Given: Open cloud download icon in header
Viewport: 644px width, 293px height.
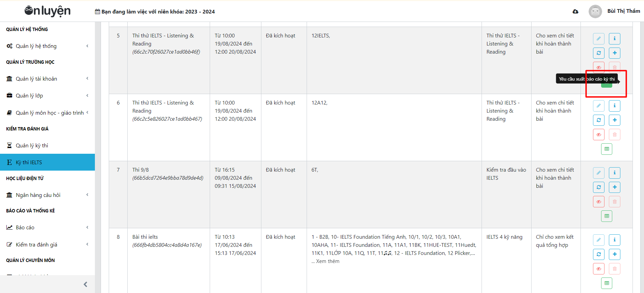Looking at the screenshot, I should (x=575, y=11).
